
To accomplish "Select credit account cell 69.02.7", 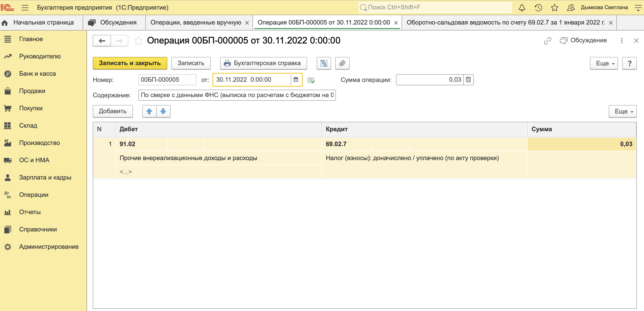I will [347, 144].
